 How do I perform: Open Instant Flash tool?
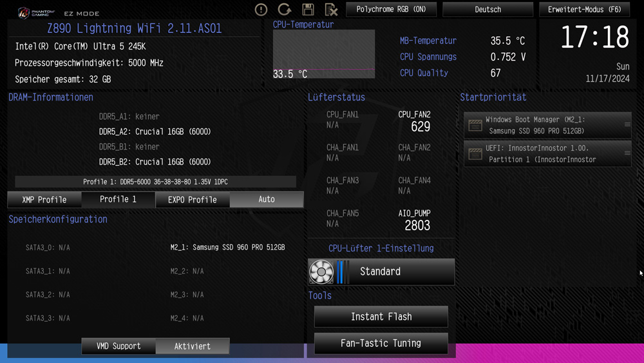click(381, 317)
